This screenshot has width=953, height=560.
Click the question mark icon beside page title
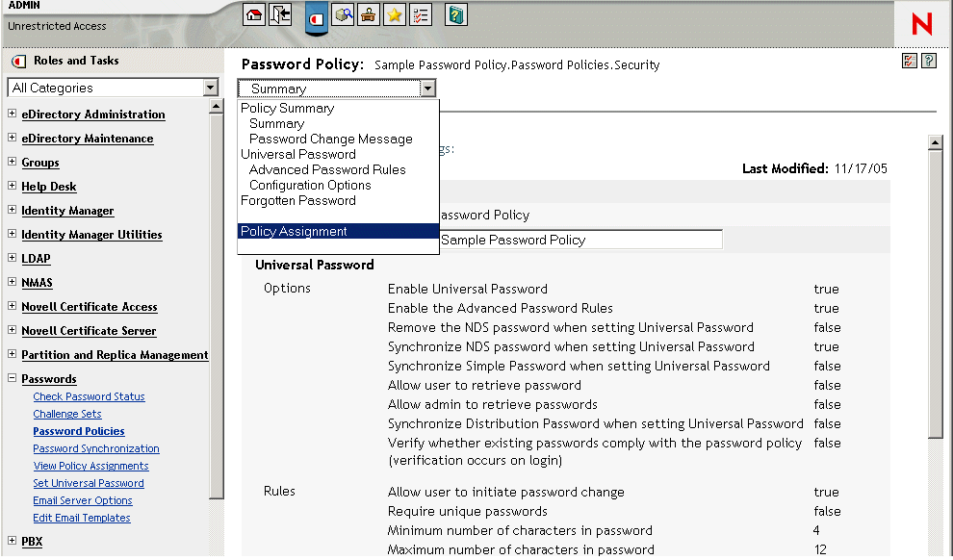click(x=929, y=62)
